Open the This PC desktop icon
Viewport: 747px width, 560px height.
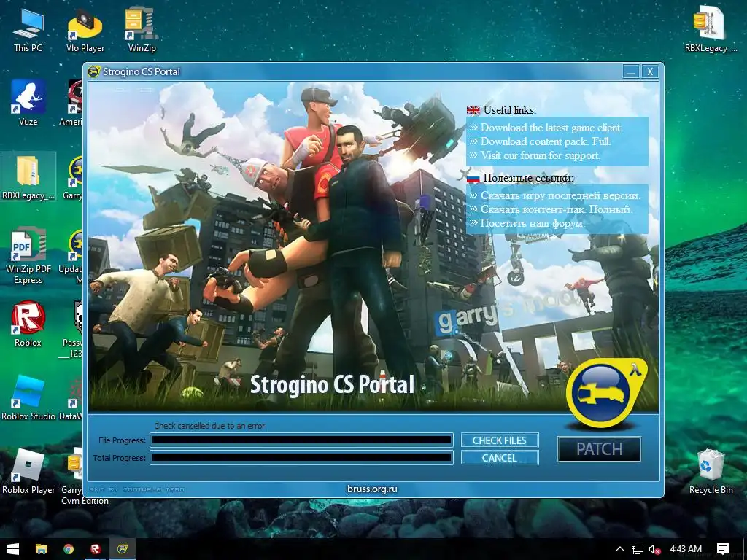(28, 29)
